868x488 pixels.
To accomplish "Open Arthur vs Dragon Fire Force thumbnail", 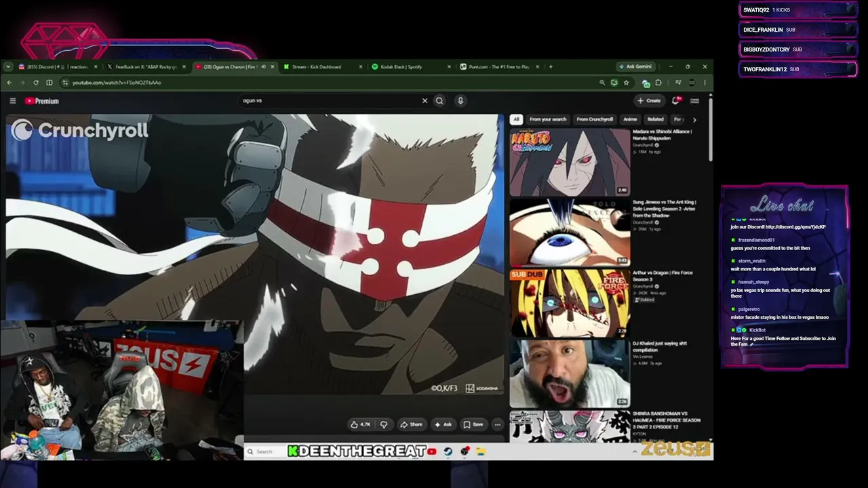I will (570, 303).
